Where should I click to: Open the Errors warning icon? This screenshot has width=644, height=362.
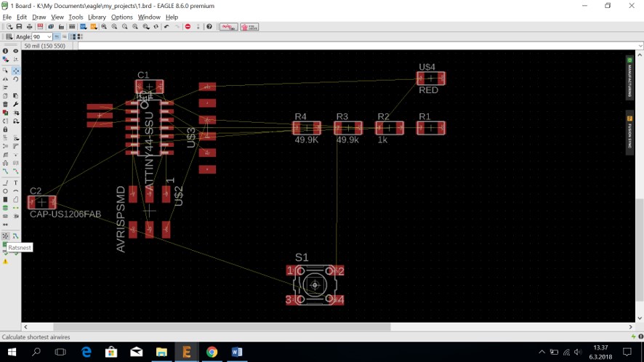click(5, 262)
